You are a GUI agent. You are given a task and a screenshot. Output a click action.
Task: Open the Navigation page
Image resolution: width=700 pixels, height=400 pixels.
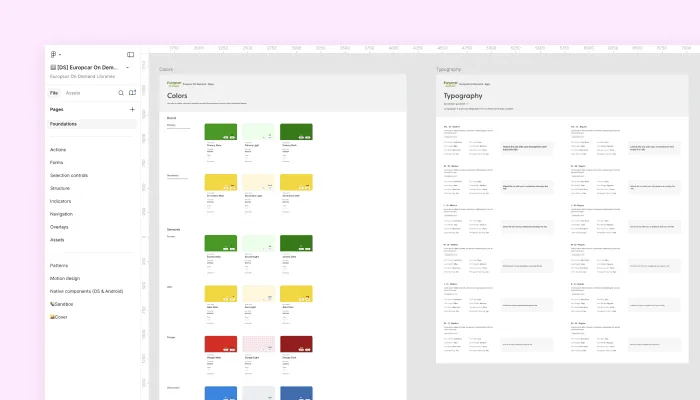(x=61, y=214)
